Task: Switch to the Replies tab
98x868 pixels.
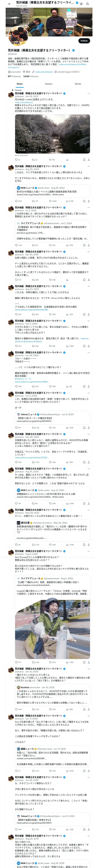Action: coord(49,84)
